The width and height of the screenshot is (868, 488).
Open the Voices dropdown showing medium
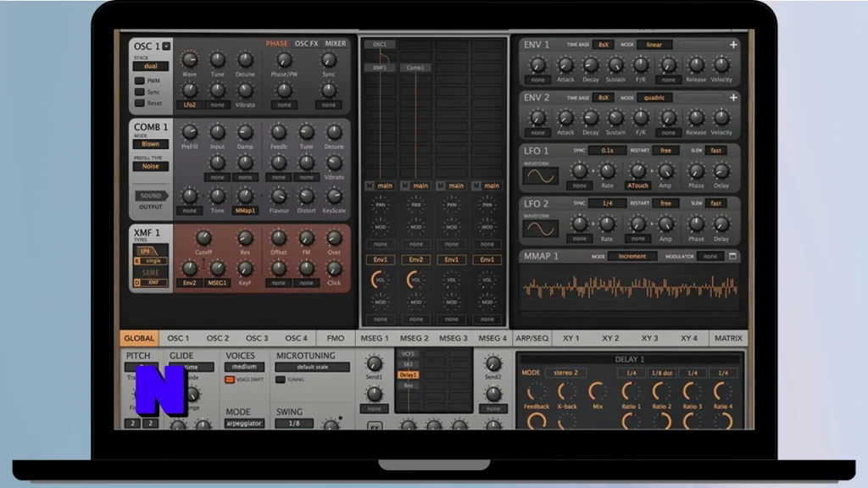[x=244, y=367]
